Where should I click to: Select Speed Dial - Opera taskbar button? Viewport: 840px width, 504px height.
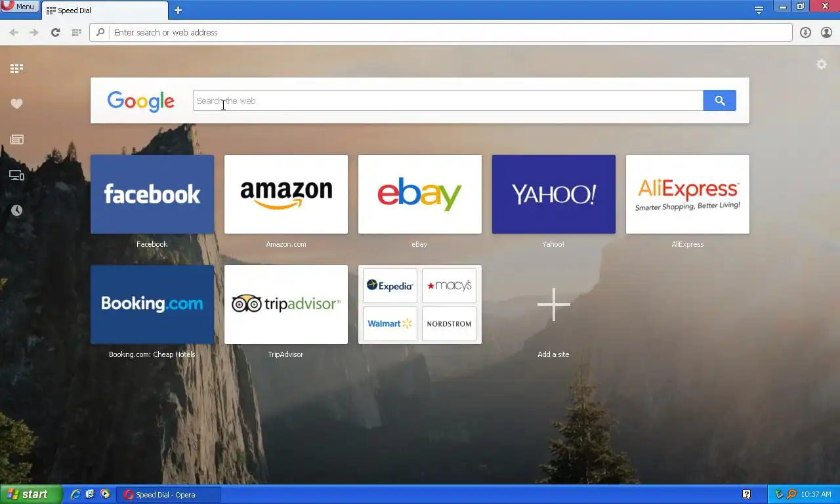tap(169, 495)
